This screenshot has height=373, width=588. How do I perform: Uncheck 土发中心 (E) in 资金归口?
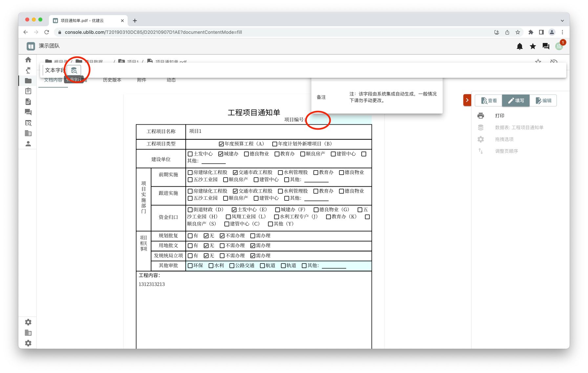234,210
